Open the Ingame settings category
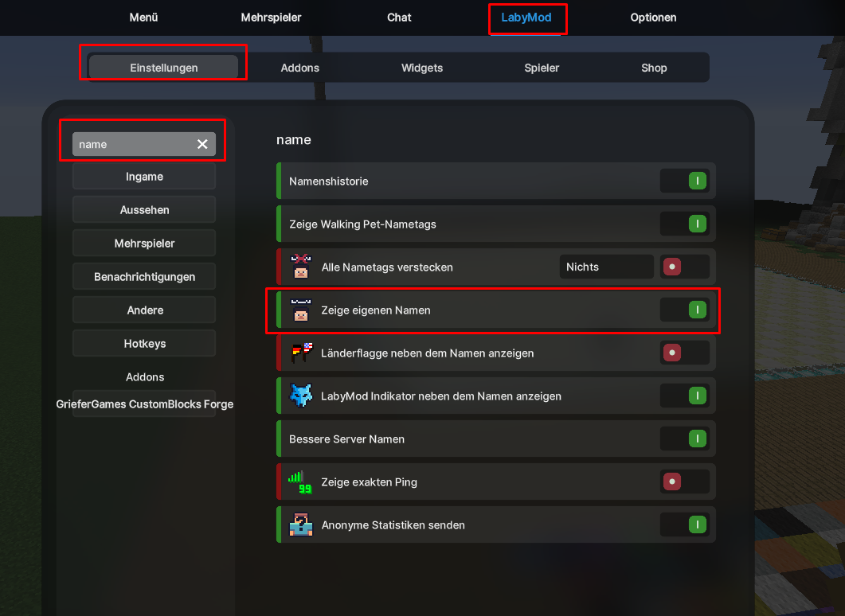845x616 pixels. click(x=144, y=177)
